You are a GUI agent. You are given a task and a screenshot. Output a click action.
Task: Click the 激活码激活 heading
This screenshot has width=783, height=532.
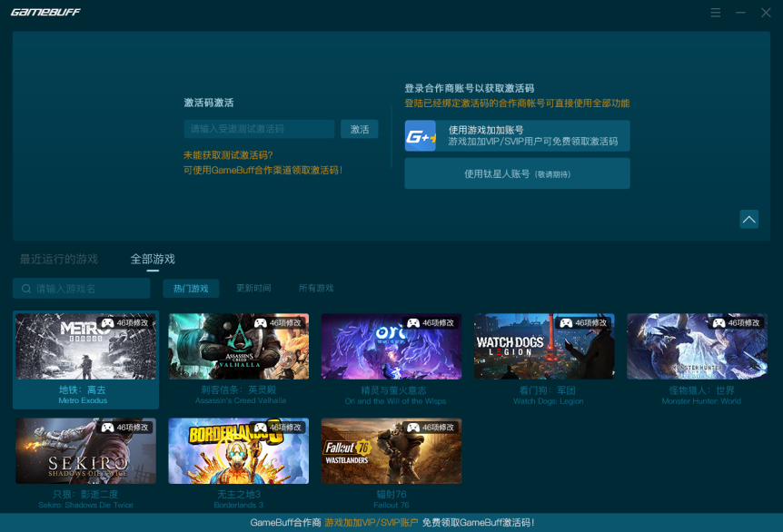click(x=209, y=103)
